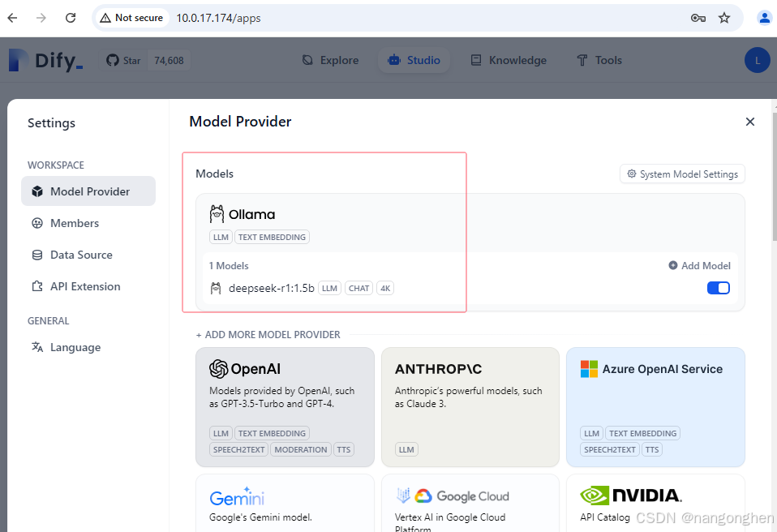Open Members in the settings sidebar
The height and width of the screenshot is (532, 777).
tap(88, 223)
